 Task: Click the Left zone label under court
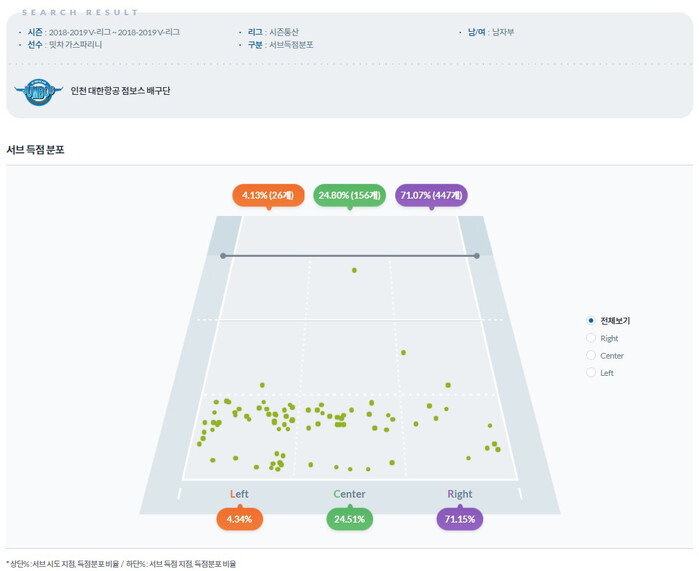(x=239, y=494)
